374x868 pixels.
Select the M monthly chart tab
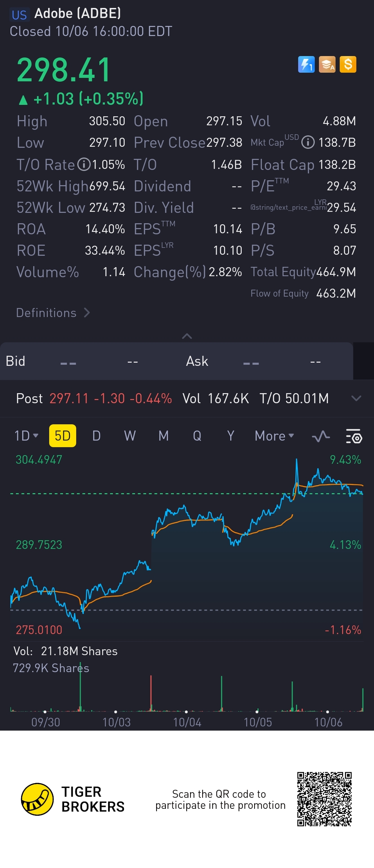click(x=163, y=436)
